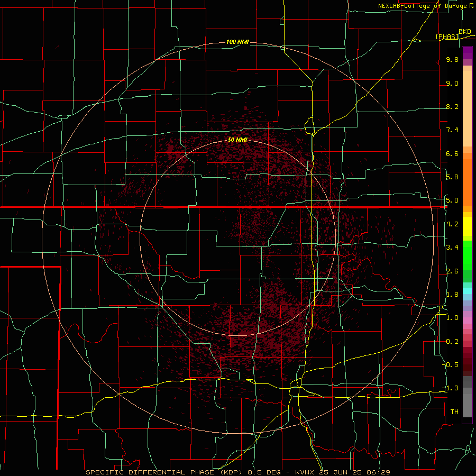Click the 8.2 value on color scale
The width and height of the screenshot is (476, 476).
point(452,106)
